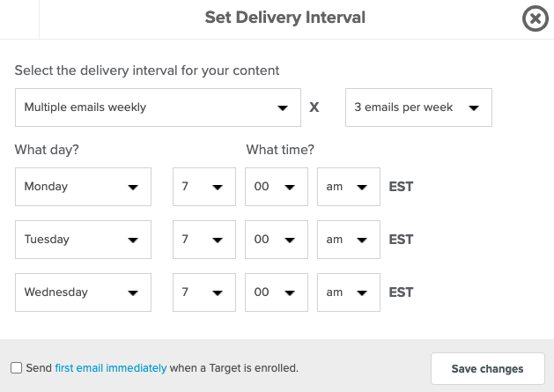554x392 pixels.
Task: Open the am/pm dropdown in the Tuesday row
Action: (349, 240)
